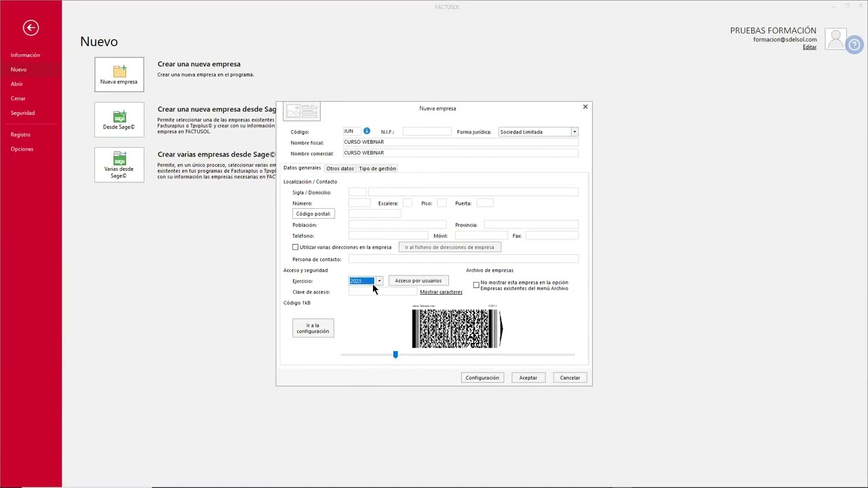Click the company logo placeholder image
Viewport: 868px width, 488px height.
point(302,111)
